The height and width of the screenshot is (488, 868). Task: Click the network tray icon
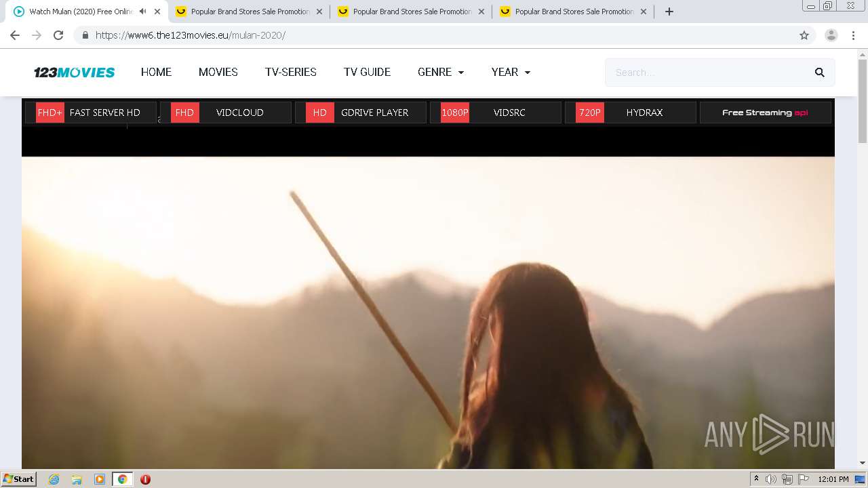[787, 479]
